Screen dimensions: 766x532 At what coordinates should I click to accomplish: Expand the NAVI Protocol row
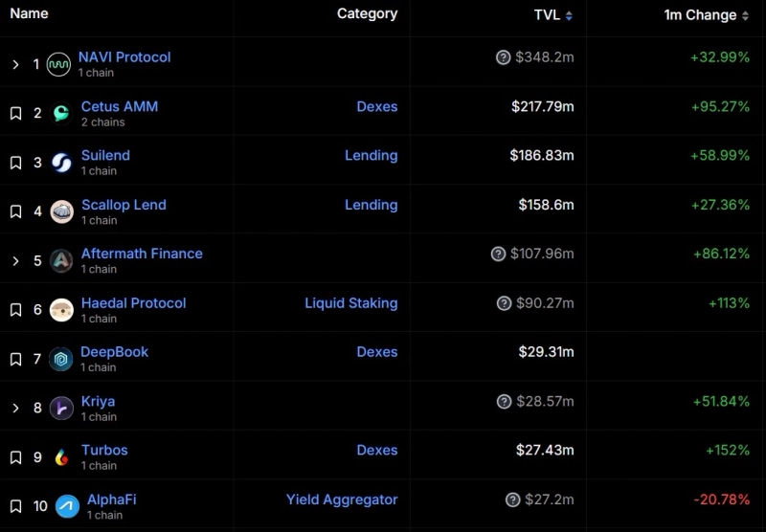[x=15, y=64]
